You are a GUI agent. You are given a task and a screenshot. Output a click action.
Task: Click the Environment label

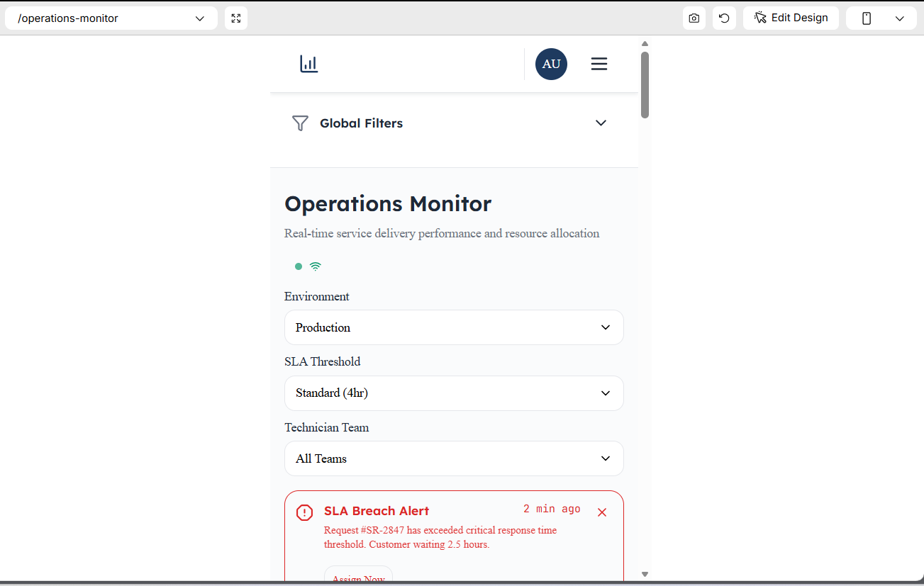point(317,296)
